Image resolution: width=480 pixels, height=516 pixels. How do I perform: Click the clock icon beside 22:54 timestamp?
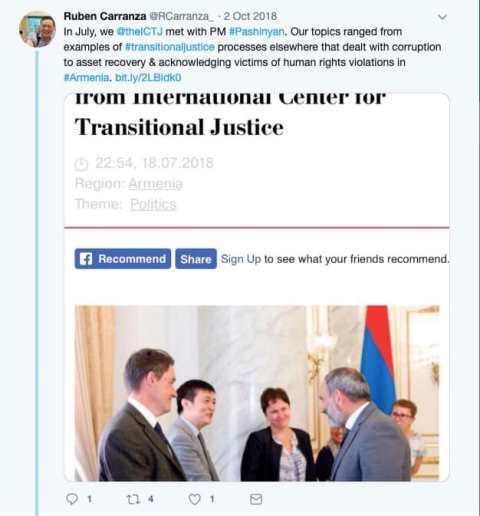81,164
